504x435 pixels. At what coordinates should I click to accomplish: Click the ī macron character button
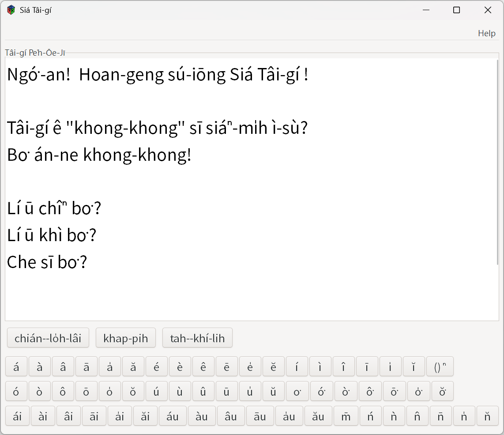tap(367, 367)
